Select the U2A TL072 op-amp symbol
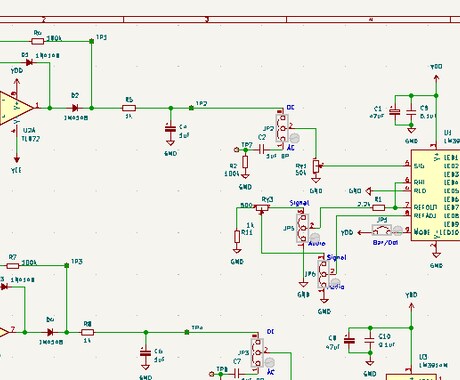Image resolution: width=460 pixels, height=380 pixels. coord(15,108)
